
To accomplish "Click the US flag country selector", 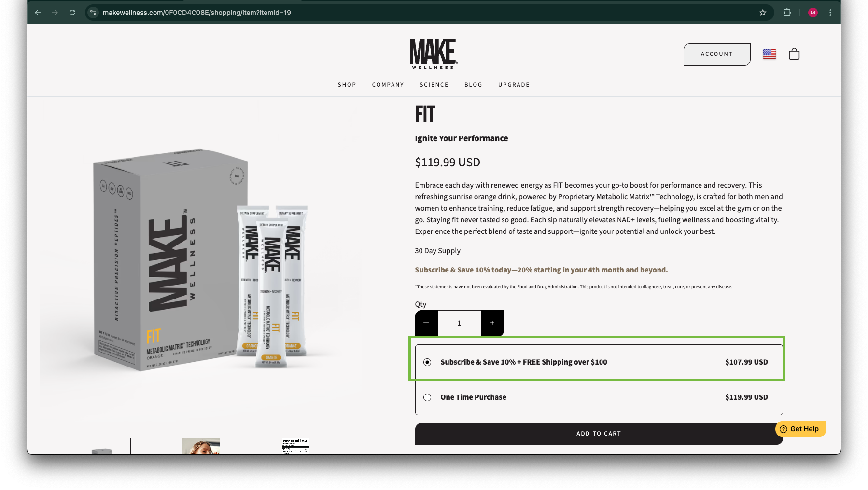I will 769,54.
